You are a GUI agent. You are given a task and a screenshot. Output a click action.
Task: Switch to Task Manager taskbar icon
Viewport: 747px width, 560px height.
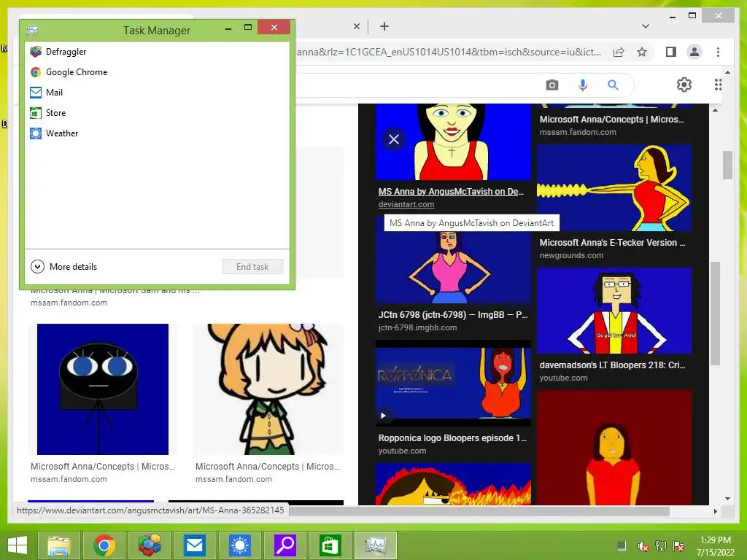tap(376, 545)
